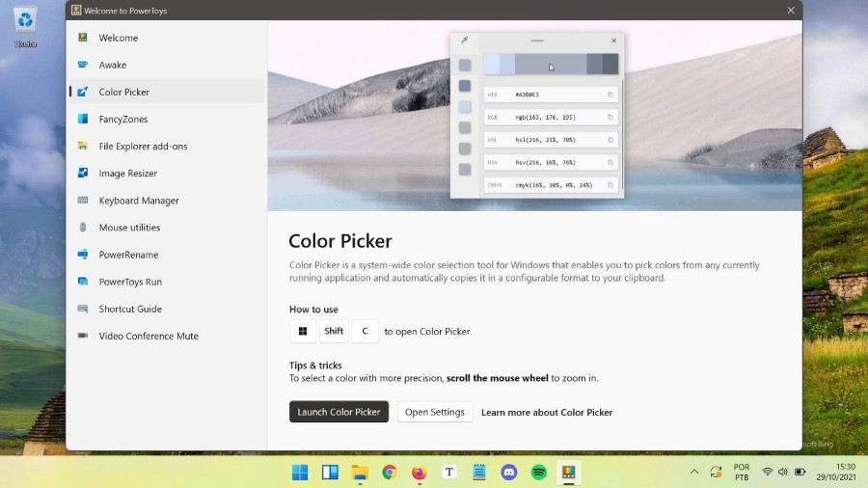This screenshot has width=868, height=488.
Task: Click the HEX value field in preview
Action: coord(551,95)
